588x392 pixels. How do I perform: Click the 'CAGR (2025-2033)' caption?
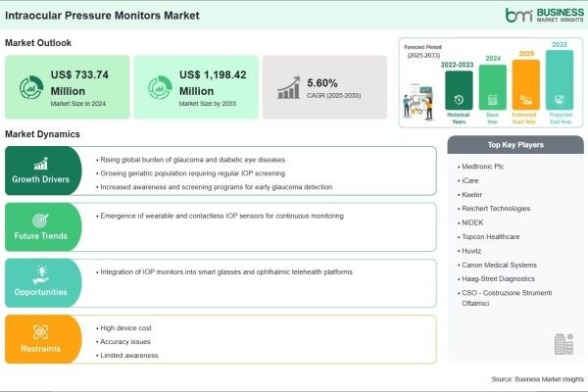click(334, 96)
